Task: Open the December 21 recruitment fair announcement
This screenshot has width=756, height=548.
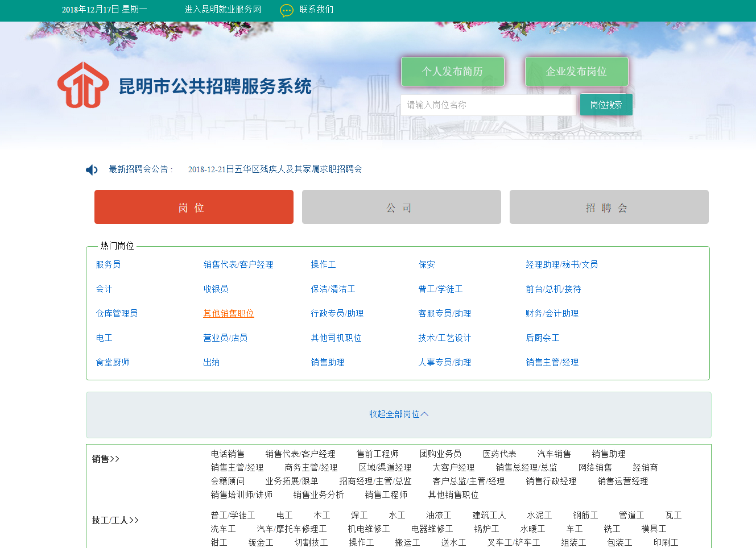Action: pyautogui.click(x=275, y=169)
